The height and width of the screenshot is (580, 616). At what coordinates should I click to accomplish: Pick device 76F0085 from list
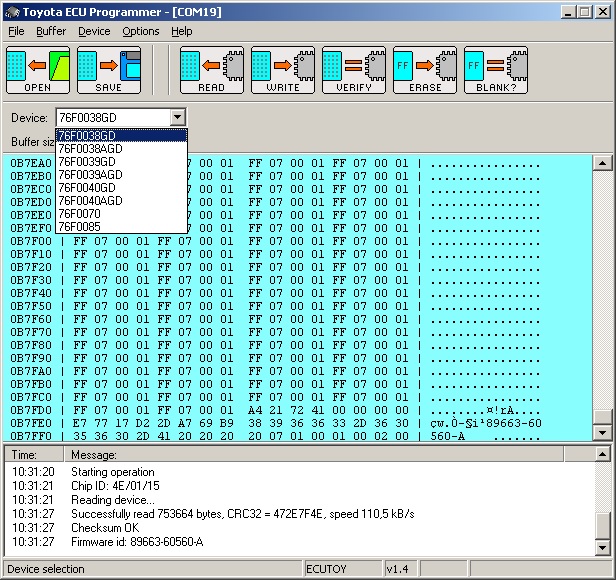click(79, 226)
